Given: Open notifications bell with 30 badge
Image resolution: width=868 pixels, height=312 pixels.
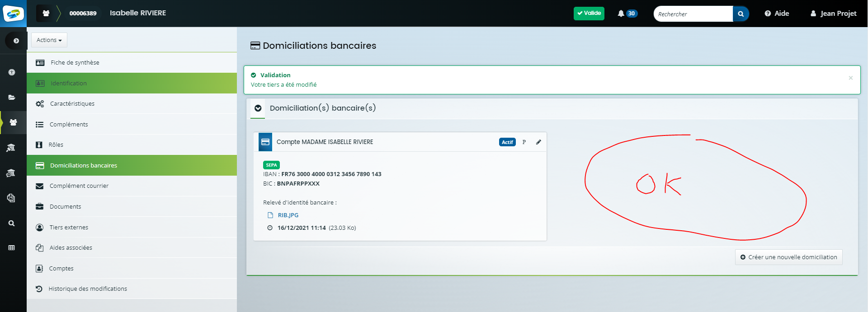Looking at the screenshot, I should pyautogui.click(x=627, y=14).
